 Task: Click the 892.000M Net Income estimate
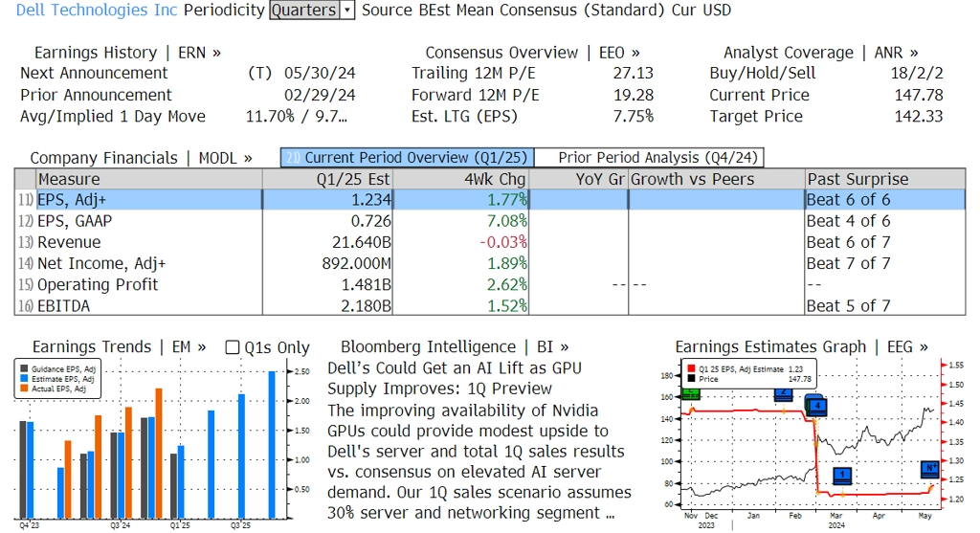(357, 264)
